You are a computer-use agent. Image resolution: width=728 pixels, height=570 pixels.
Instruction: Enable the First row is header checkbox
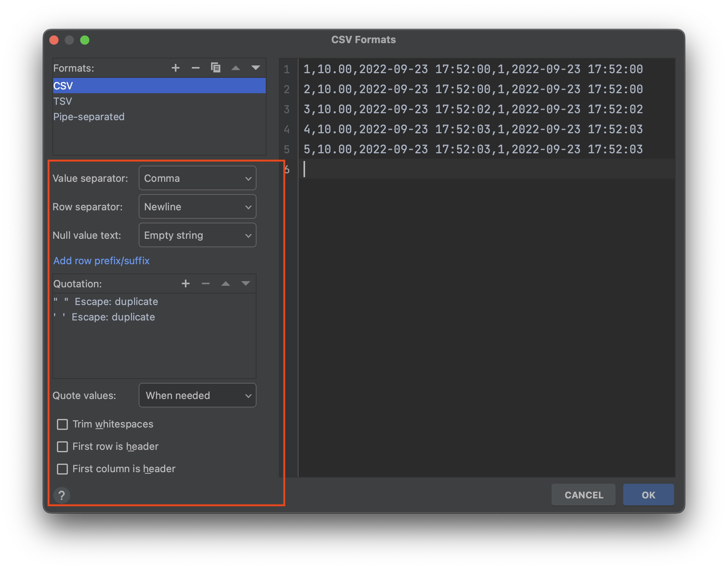point(62,447)
